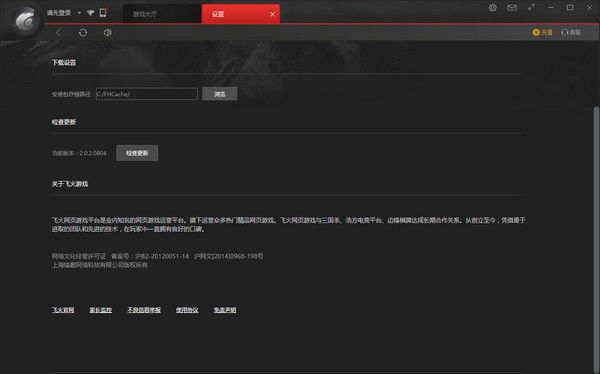Open the 免责声明 disclaimer link

(x=225, y=310)
